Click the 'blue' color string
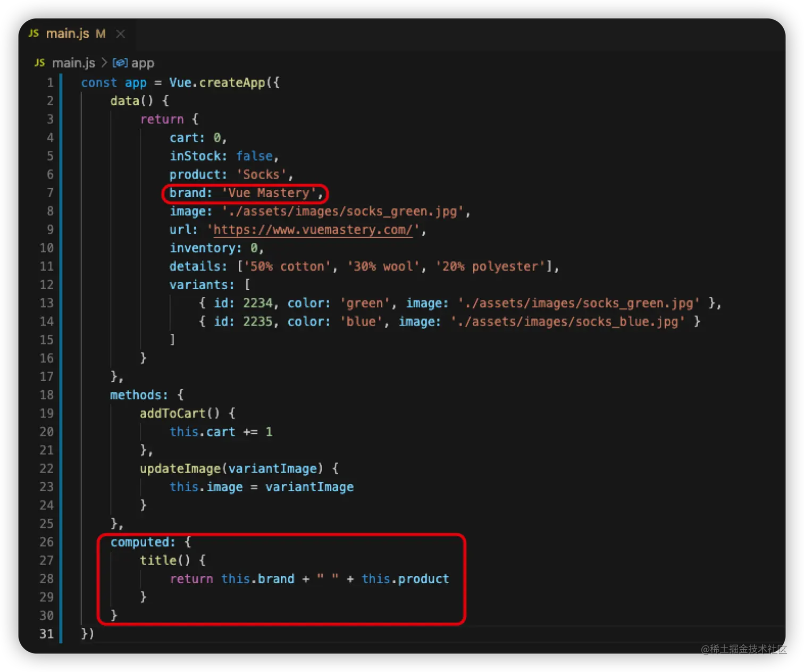The width and height of the screenshot is (804, 672). click(361, 321)
